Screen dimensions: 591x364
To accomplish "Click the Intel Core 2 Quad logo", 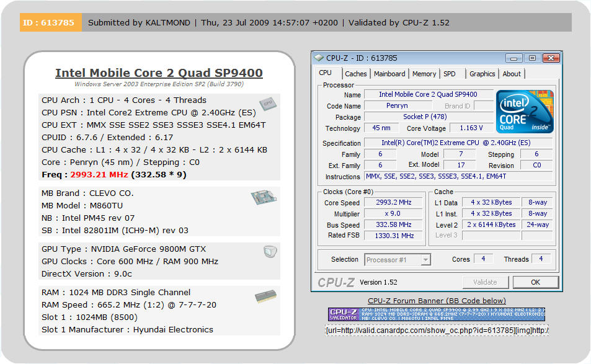I will coord(525,112).
